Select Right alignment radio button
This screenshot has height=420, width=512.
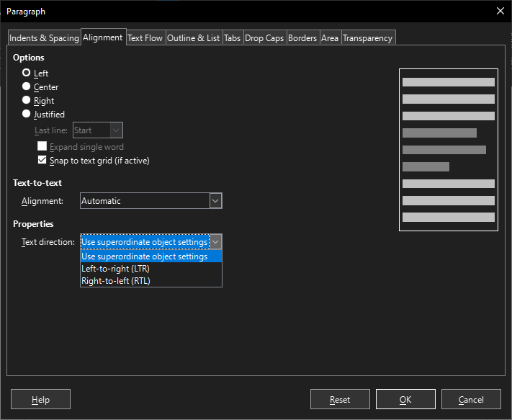pos(27,100)
